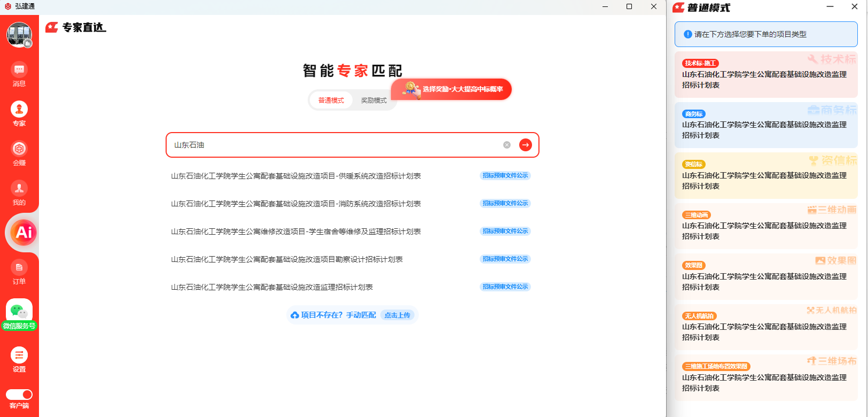This screenshot has width=868, height=417.
Task: Select the 基础设施改造监理招标计划表 search result
Action: (272, 287)
